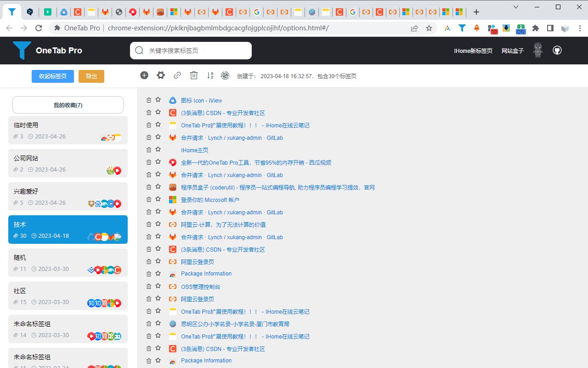Viewport: 588px width, 368px height.
Task: Switch to the 兴趣爱好 tab group
Action: (68, 196)
